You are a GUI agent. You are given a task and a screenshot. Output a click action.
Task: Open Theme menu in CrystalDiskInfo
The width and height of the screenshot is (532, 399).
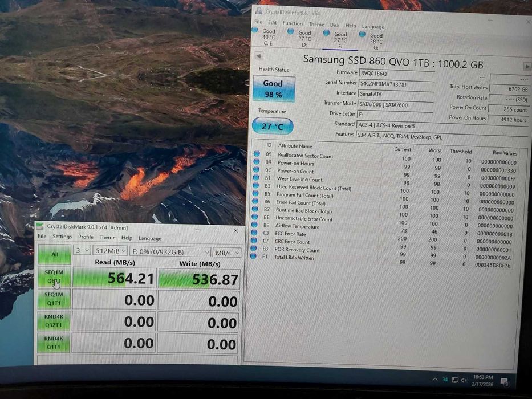coord(316,24)
